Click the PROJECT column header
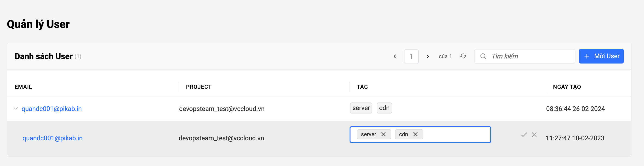The image size is (644, 166). click(x=198, y=87)
